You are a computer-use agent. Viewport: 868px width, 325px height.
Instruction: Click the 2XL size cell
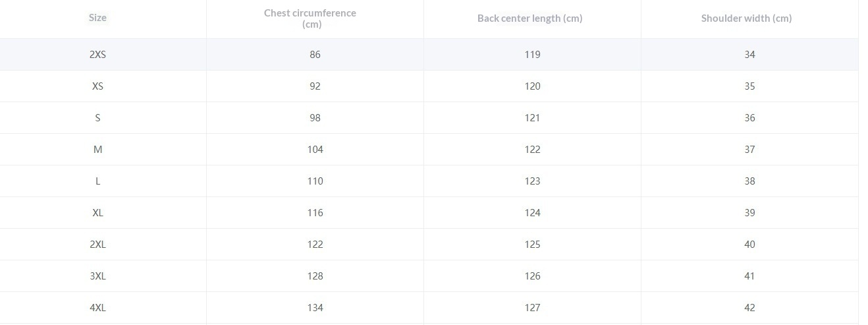tap(97, 245)
